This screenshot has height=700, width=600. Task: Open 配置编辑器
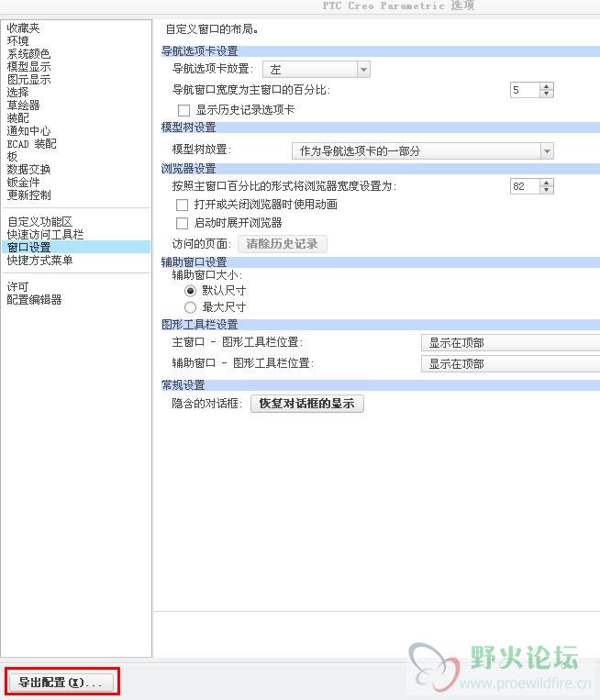pos(34,300)
